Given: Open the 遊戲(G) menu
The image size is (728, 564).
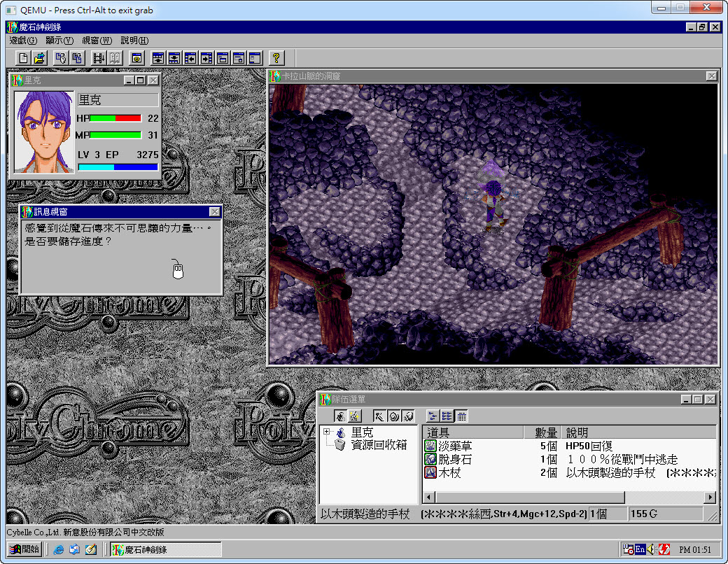Looking at the screenshot, I should (x=23, y=41).
